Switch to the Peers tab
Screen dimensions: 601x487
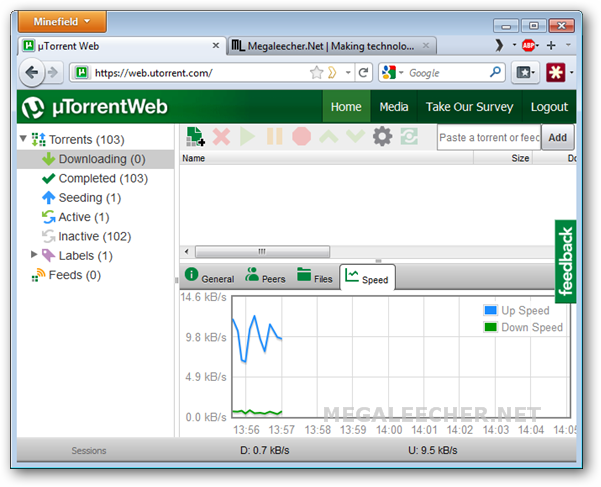click(265, 277)
